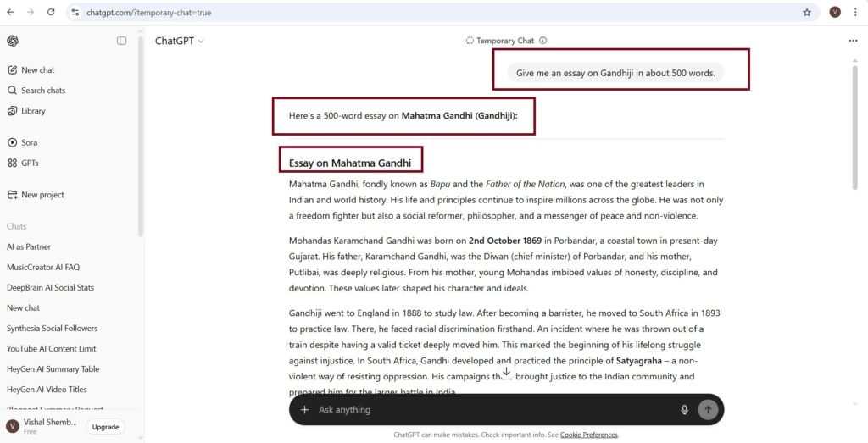Expand the ChatGPT model selector dropdown

(179, 41)
